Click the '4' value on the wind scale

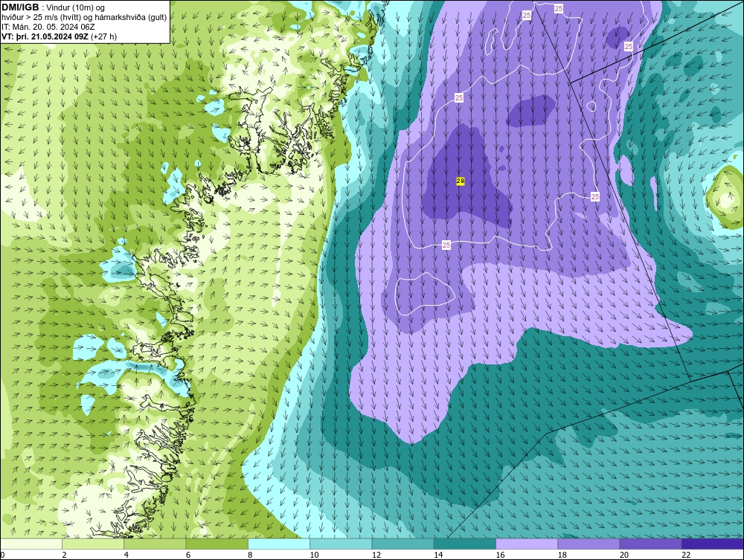point(126,555)
